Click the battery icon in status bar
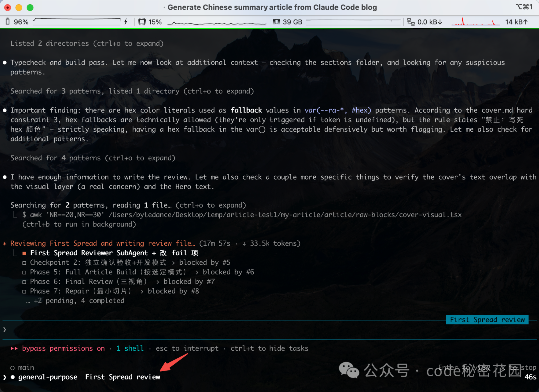The height and width of the screenshot is (392, 539). 7,22
